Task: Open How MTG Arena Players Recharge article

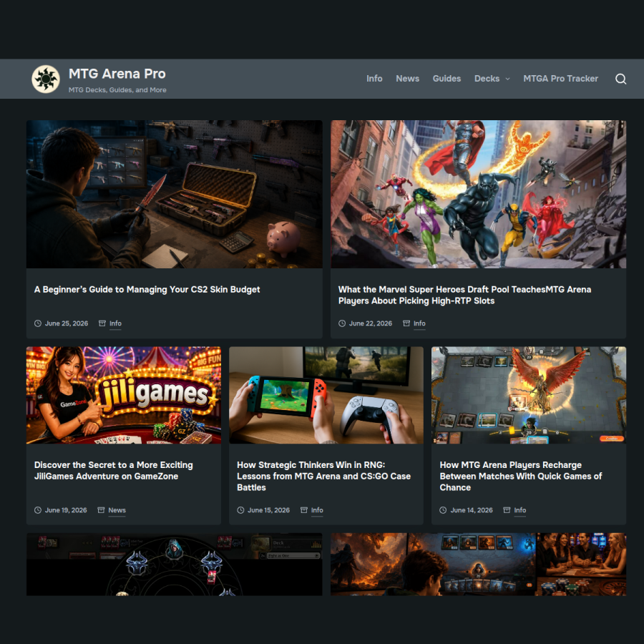Action: (521, 476)
